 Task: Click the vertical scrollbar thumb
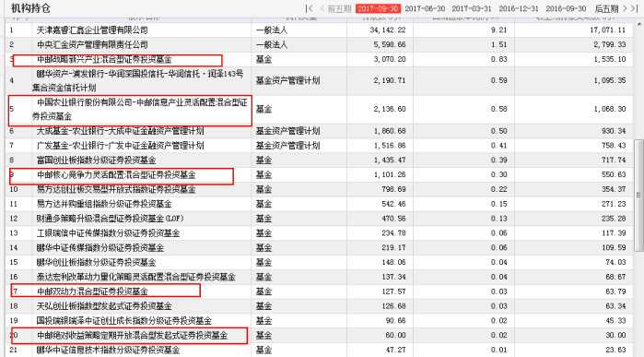pos(639,195)
